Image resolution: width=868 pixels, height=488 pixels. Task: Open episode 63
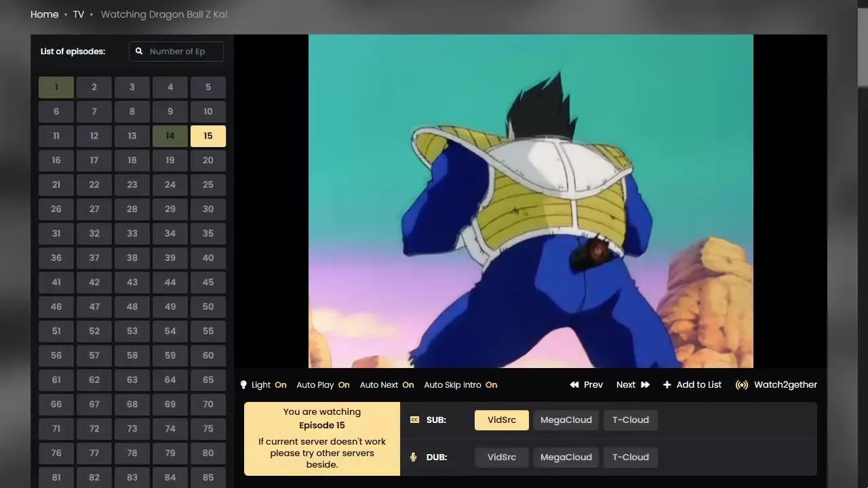[x=132, y=380]
